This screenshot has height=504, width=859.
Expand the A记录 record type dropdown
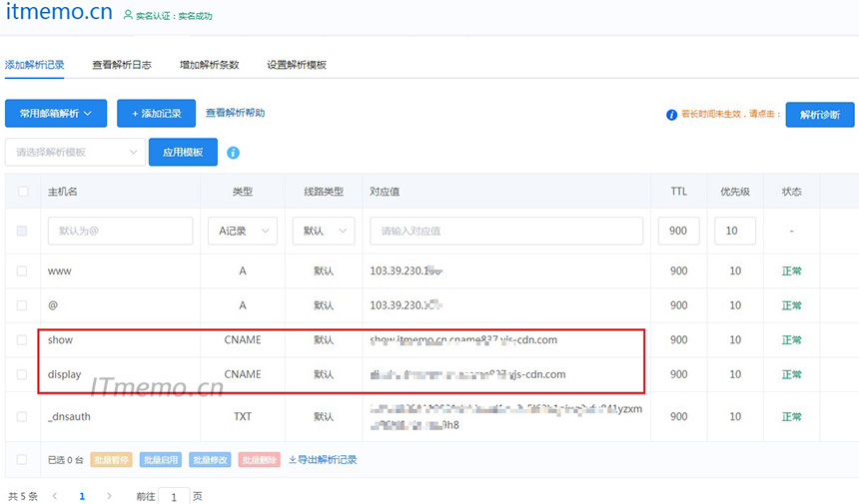pos(243,231)
